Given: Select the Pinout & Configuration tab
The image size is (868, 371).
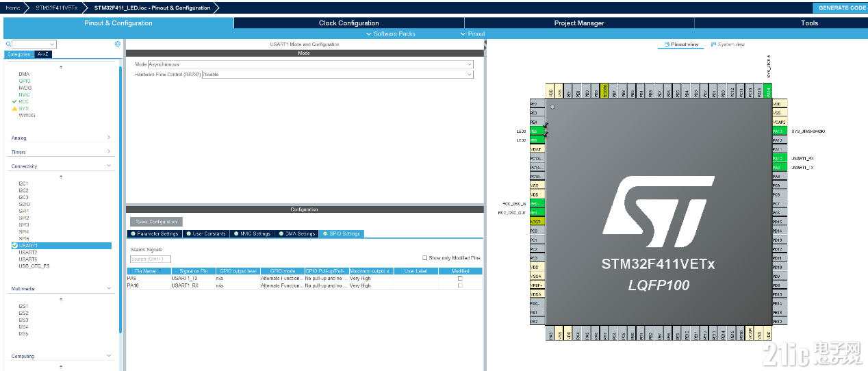Looking at the screenshot, I should click(x=118, y=23).
